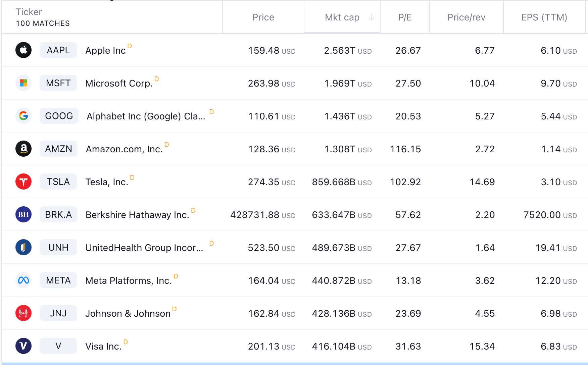Image resolution: width=588 pixels, height=365 pixels.
Task: Click the D marker next to Alphabet Inc
Action: pos(211,112)
